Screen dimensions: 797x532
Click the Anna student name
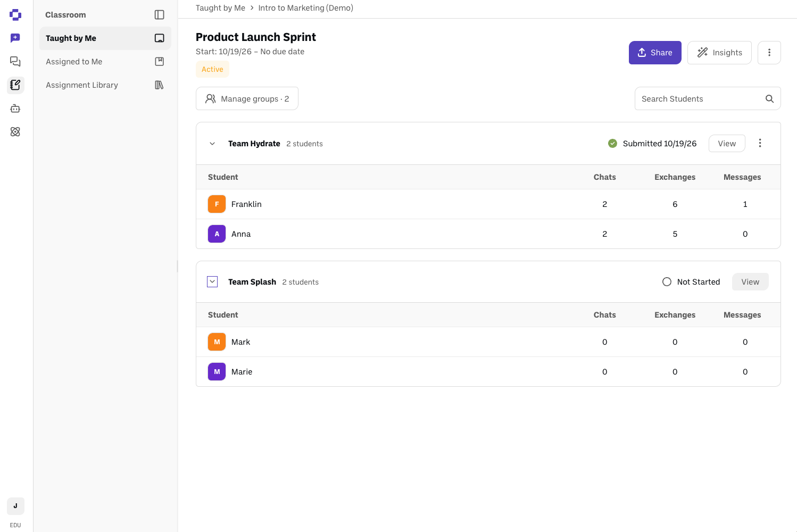(241, 234)
